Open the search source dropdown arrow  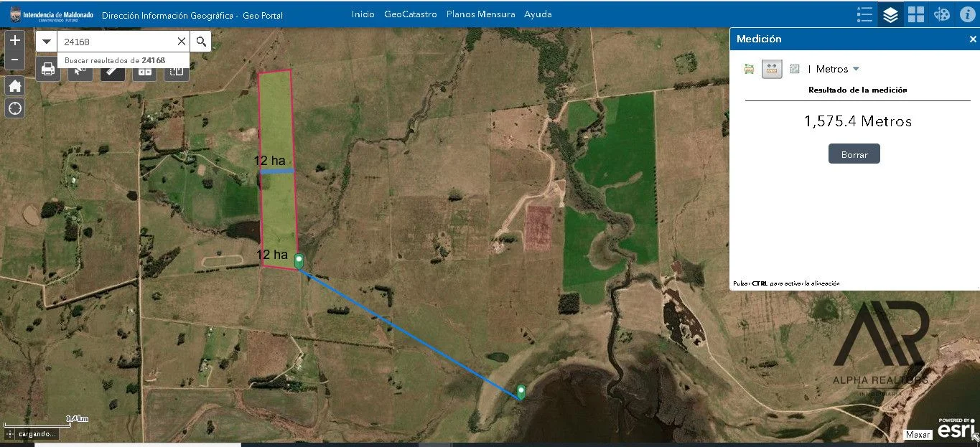(x=47, y=42)
